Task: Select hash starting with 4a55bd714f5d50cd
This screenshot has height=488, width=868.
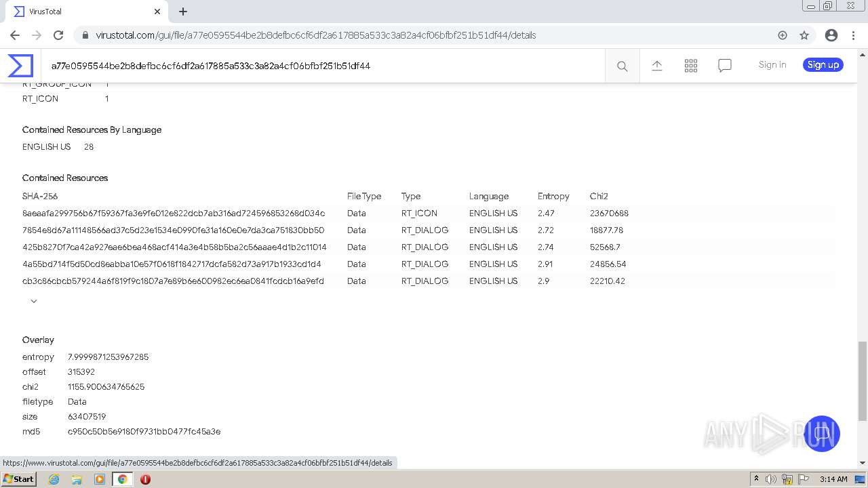Action: (x=172, y=264)
